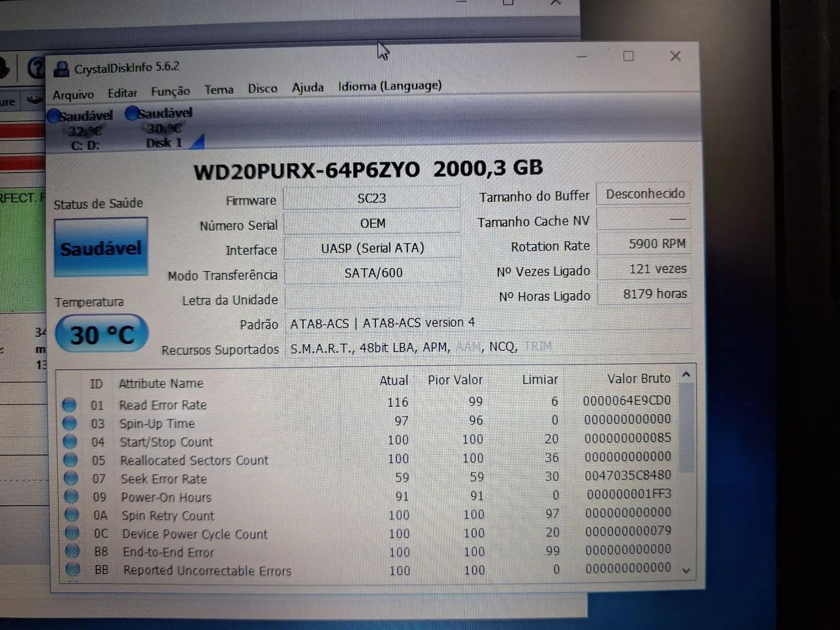Click the attribute list scrollbar thumb
The height and width of the screenshot is (630, 840).
coord(686,427)
